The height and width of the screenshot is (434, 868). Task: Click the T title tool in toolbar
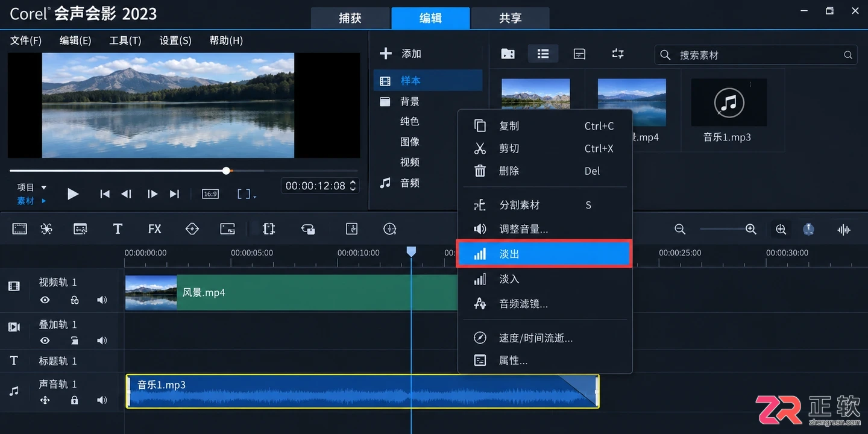click(118, 228)
